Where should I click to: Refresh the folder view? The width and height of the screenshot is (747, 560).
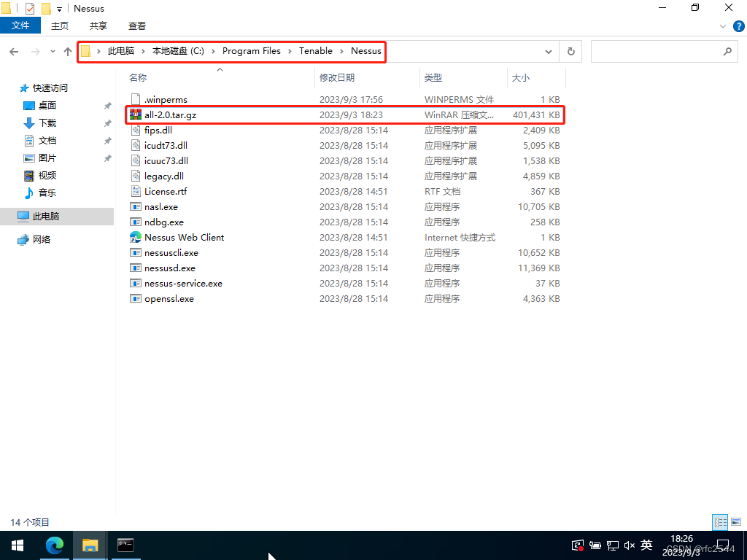570,52
